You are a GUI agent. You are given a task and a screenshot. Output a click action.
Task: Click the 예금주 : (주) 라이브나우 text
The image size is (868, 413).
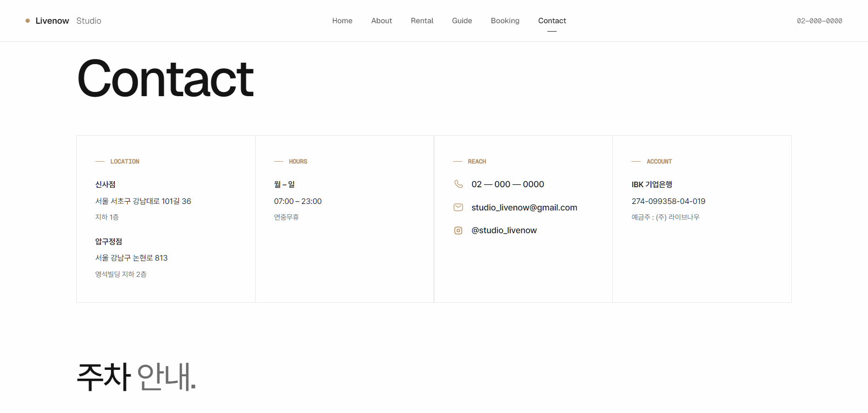pos(665,217)
